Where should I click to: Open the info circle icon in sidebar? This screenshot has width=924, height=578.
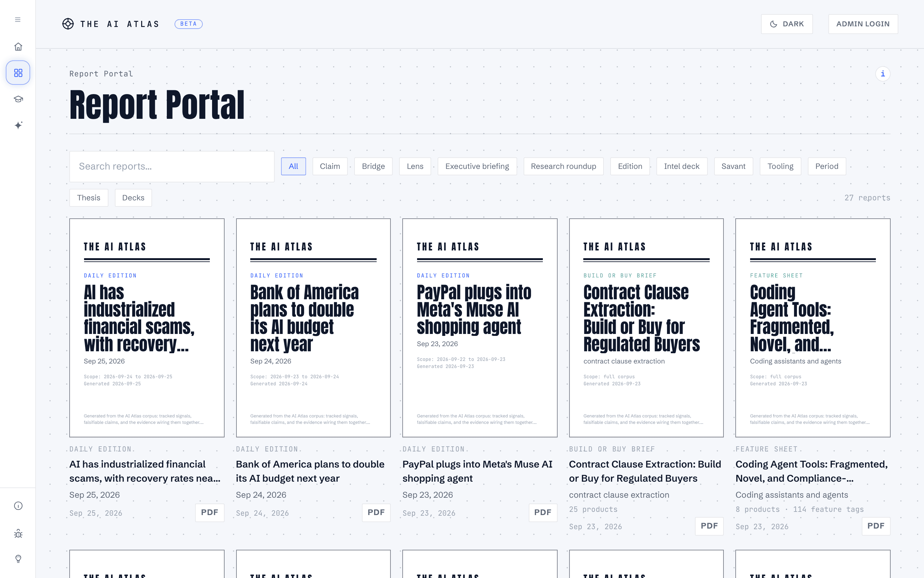pos(18,506)
